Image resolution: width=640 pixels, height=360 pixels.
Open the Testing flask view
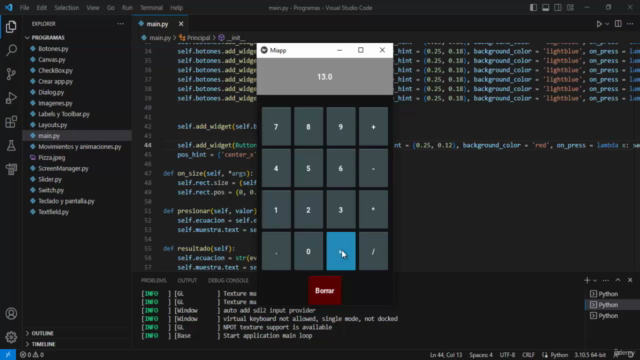11,145
